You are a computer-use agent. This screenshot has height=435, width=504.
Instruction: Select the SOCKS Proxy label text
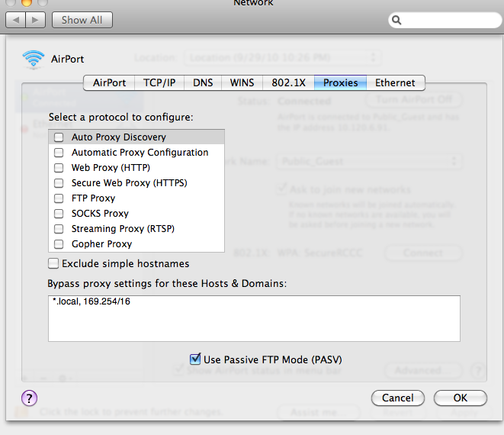click(x=100, y=214)
